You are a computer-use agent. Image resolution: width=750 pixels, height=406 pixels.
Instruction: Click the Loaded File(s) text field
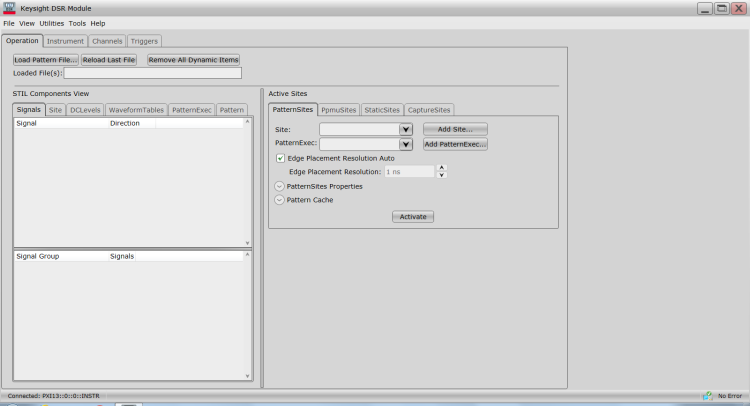pos(152,73)
